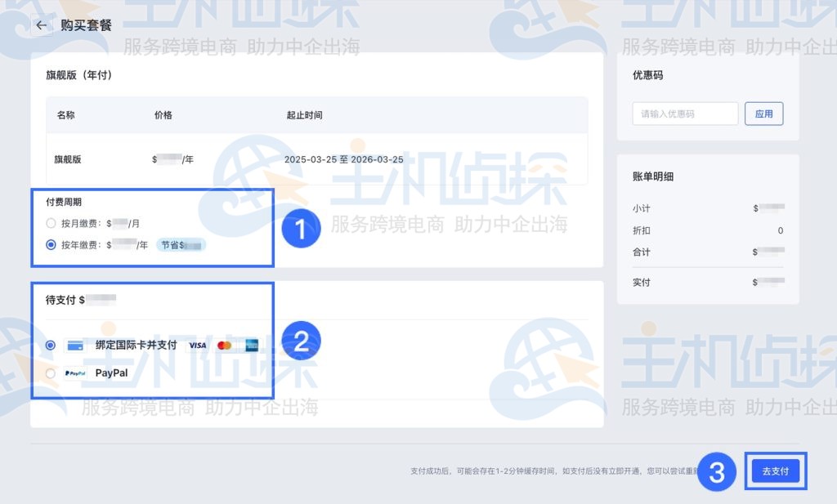
Task: Click the 请输入优惠码 input field
Action: point(684,114)
